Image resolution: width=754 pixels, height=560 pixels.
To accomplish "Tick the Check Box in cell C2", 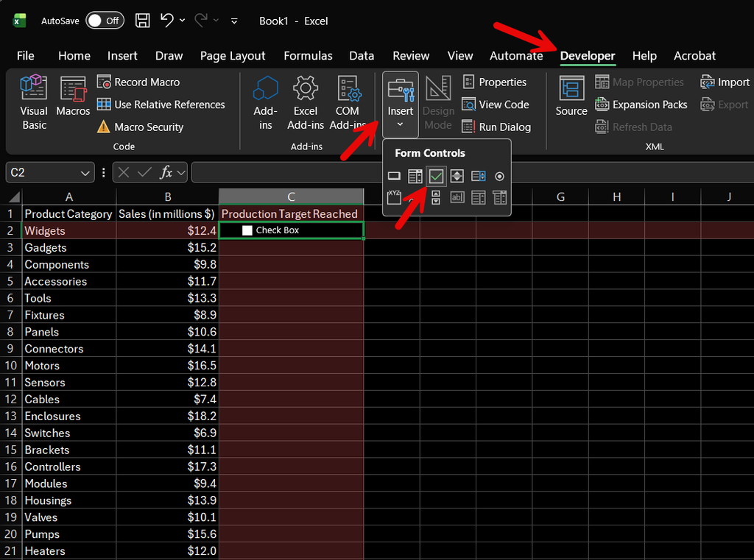I will 247,230.
